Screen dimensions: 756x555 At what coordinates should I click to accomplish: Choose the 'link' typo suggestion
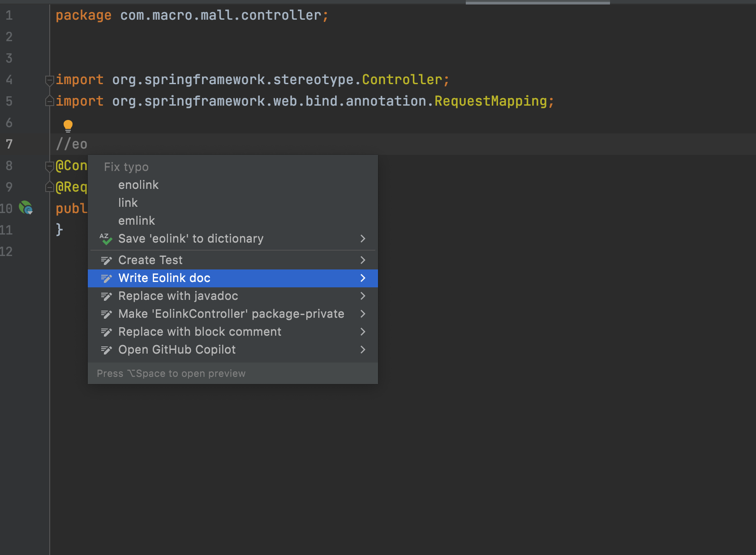233,203
